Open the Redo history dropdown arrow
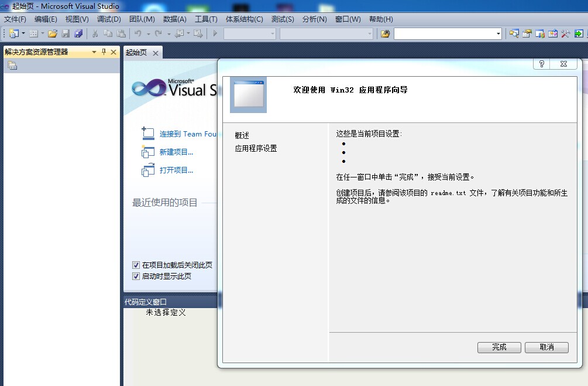This screenshot has height=386, width=588. 169,34
